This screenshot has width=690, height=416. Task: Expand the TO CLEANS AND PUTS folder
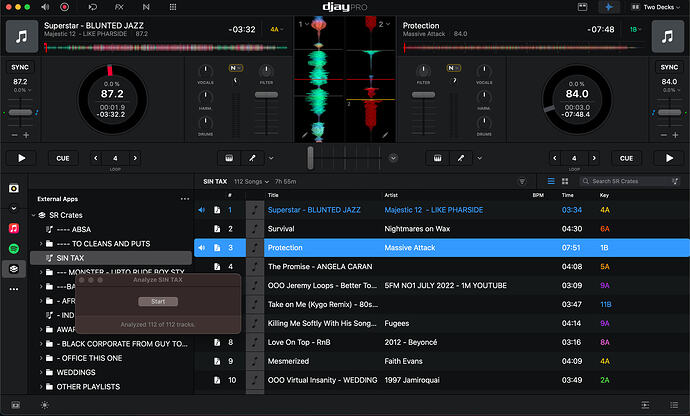(41, 243)
